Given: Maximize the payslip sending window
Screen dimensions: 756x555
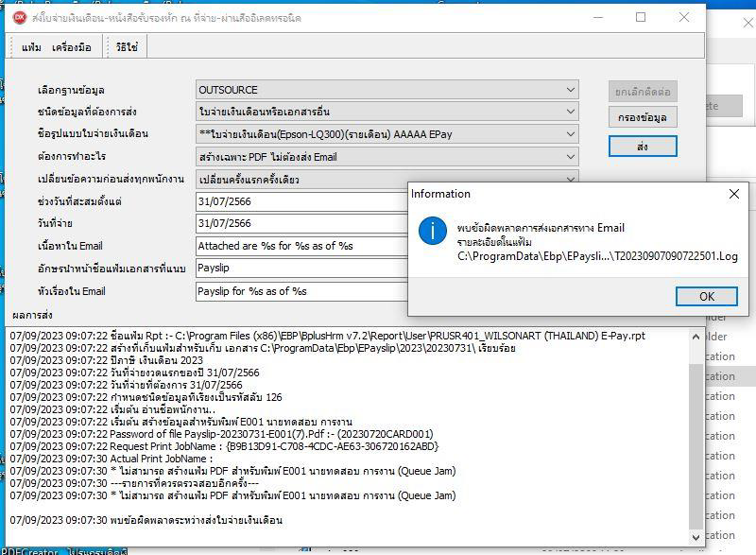Looking at the screenshot, I should coord(641,17).
